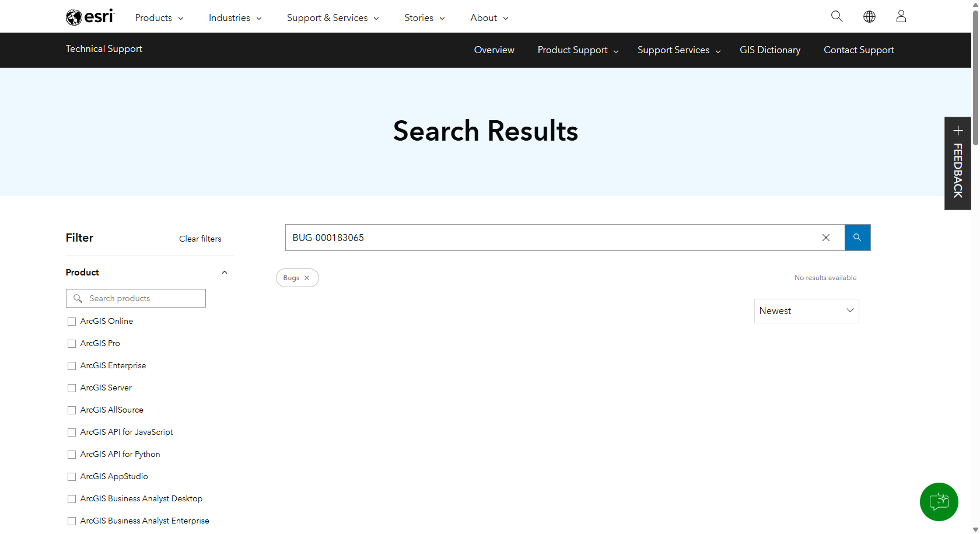Check the ArcGIS Enterprise filter
This screenshot has width=980, height=534.
pos(72,366)
